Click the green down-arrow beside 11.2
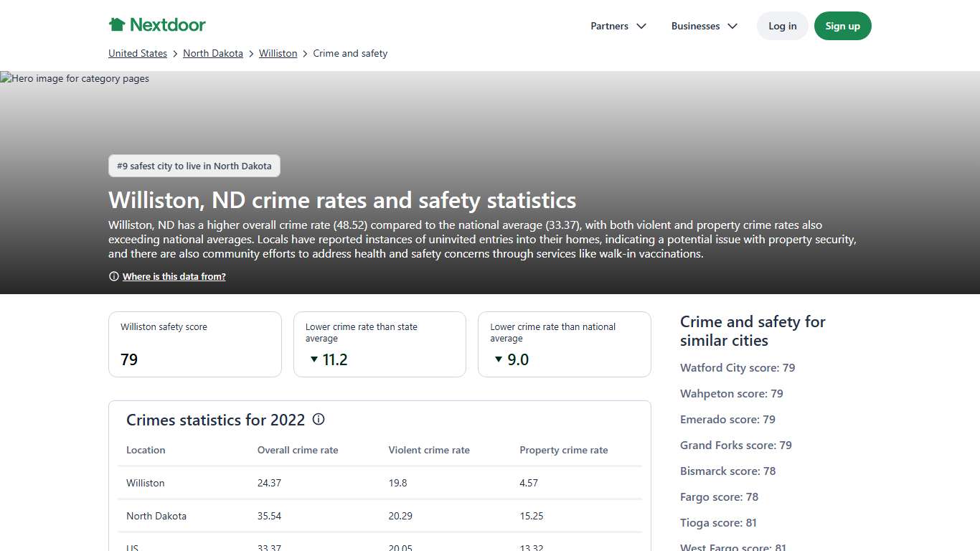980x551 pixels. coord(314,359)
